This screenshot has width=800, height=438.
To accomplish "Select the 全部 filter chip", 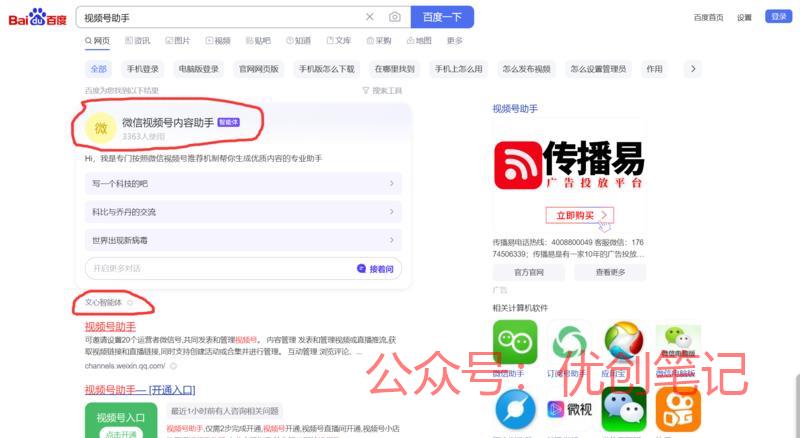I will 98,69.
